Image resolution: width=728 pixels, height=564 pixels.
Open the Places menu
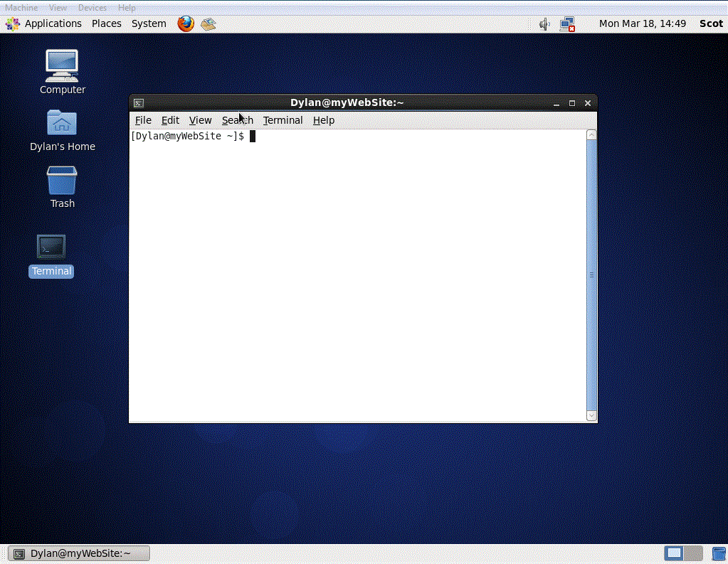click(x=106, y=23)
